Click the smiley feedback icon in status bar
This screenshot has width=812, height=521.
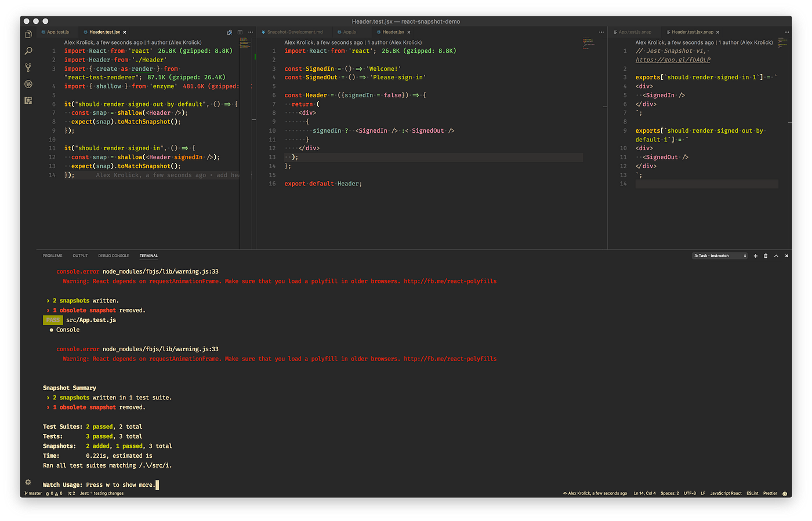[785, 494]
